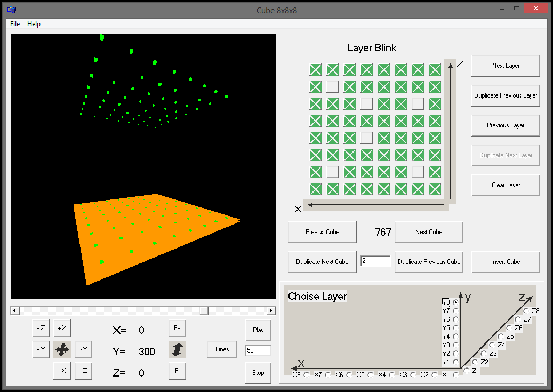This screenshot has width=553, height=392.
Task: Click the -X rotation button
Action: [62, 371]
